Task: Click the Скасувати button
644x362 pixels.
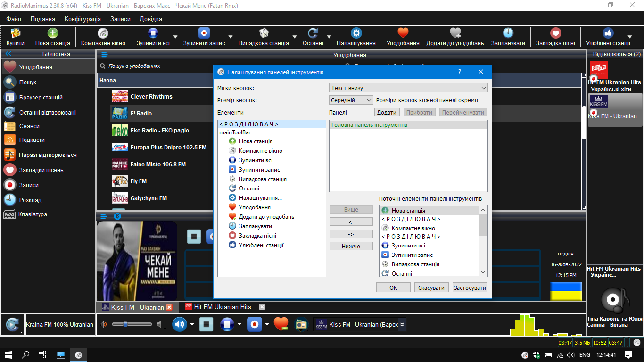Action: 431,288
